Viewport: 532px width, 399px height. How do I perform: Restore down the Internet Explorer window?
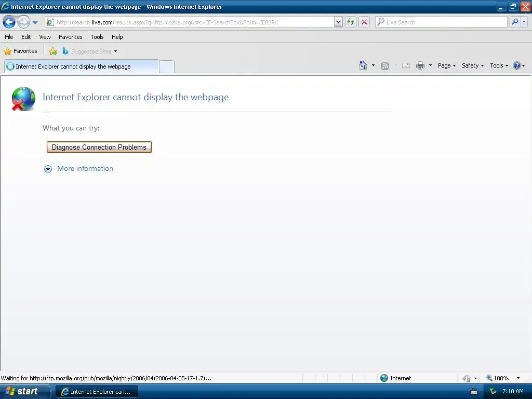(513, 7)
